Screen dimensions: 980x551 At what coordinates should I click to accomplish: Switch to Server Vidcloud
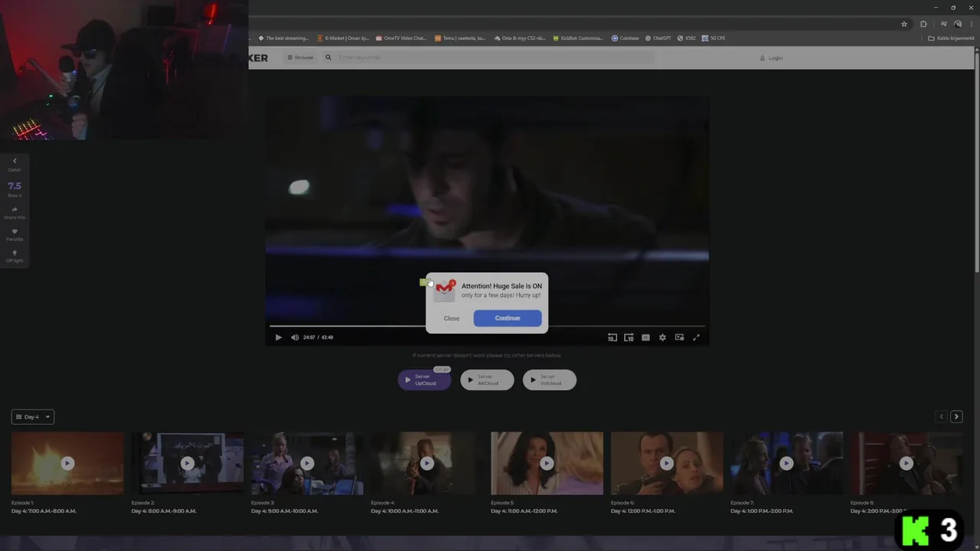[550, 380]
